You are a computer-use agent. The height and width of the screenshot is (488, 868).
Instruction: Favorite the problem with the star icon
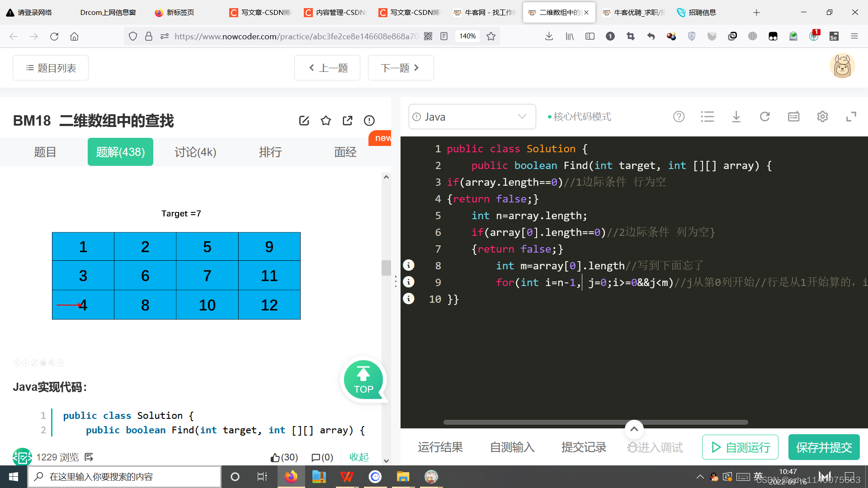[x=325, y=121]
